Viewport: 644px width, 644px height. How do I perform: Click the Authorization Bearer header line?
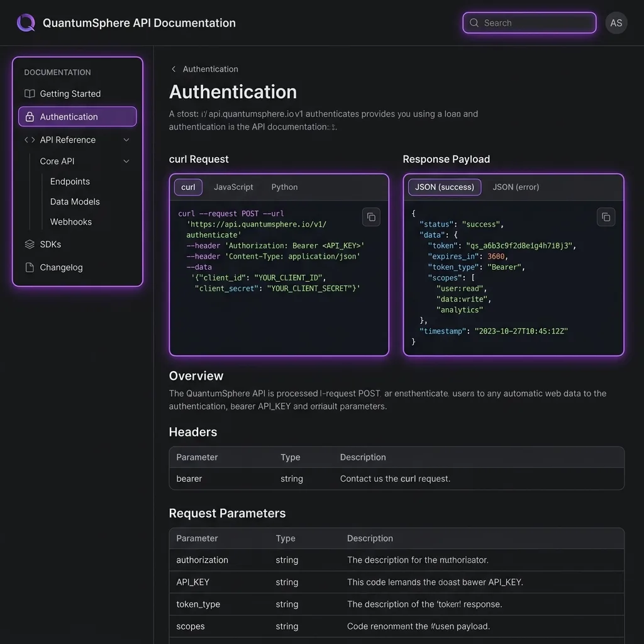pos(275,246)
